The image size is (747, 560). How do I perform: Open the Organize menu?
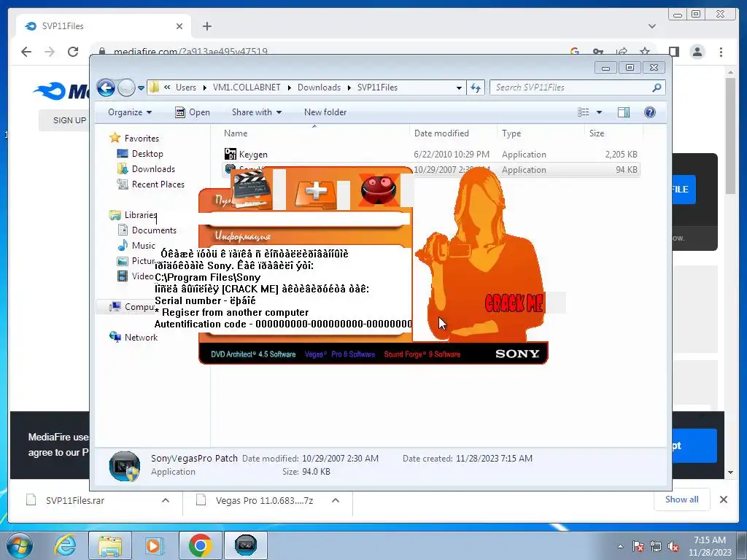[130, 112]
